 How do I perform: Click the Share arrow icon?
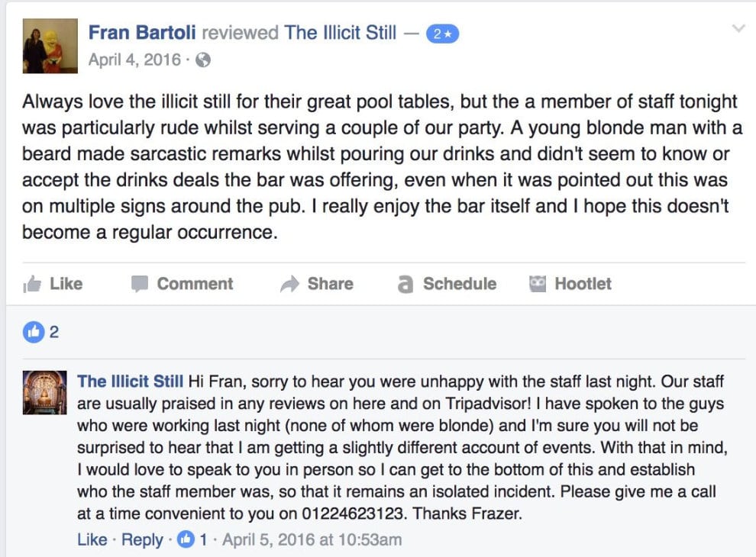291,284
